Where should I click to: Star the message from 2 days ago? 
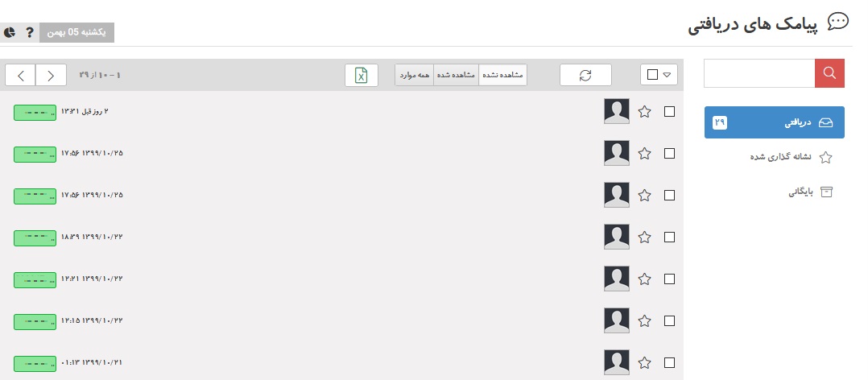point(644,112)
